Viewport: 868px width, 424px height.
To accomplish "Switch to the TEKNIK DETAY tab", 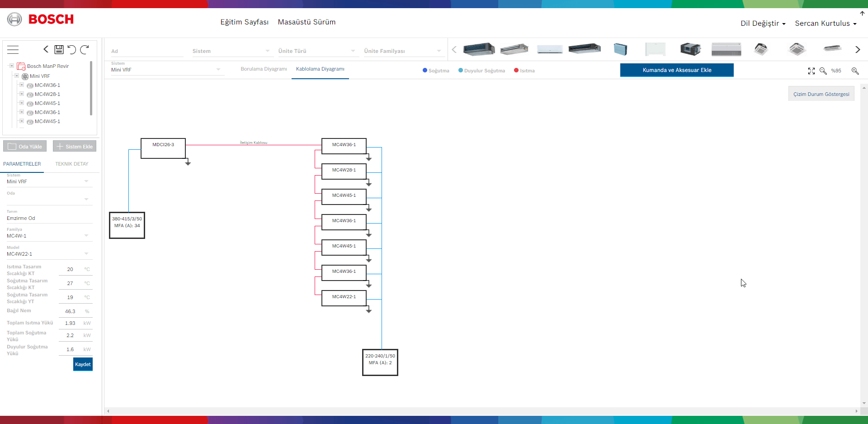I will click(72, 164).
